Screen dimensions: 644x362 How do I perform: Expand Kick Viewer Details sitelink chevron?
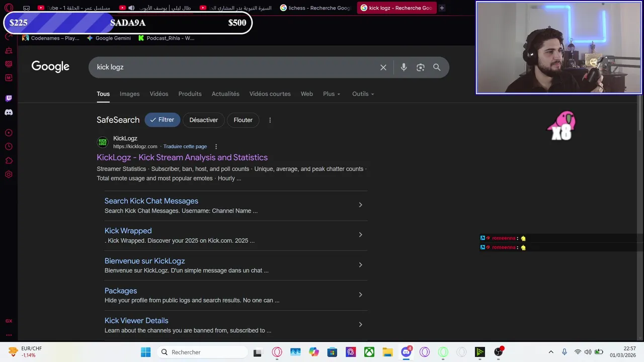(x=360, y=324)
